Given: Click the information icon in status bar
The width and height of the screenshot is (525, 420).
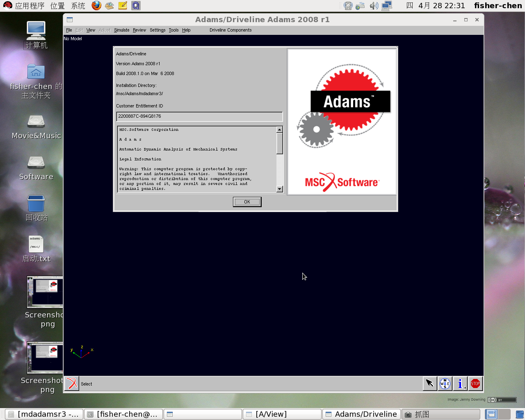Looking at the screenshot, I should click(460, 383).
